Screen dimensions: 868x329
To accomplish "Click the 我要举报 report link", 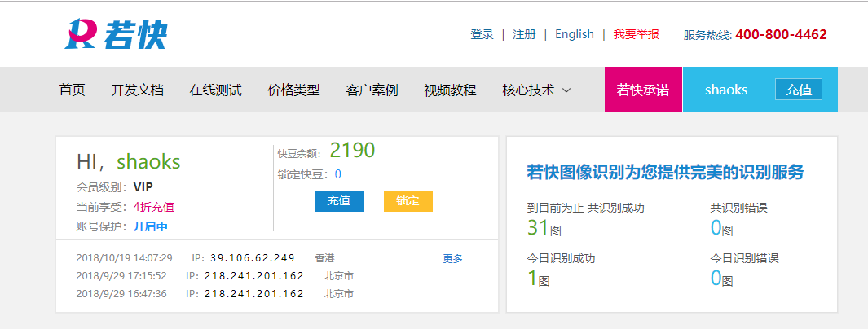I will pyautogui.click(x=636, y=34).
